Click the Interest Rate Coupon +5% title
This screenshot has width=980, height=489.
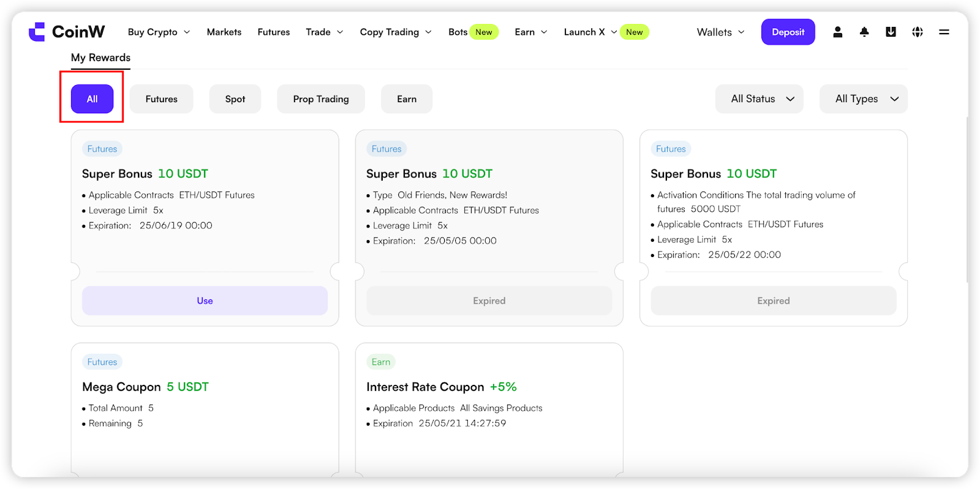(x=442, y=387)
